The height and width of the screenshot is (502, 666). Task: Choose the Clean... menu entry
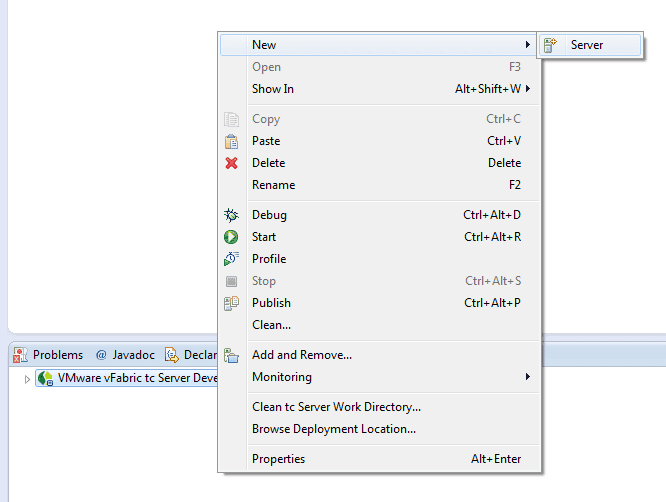(271, 325)
